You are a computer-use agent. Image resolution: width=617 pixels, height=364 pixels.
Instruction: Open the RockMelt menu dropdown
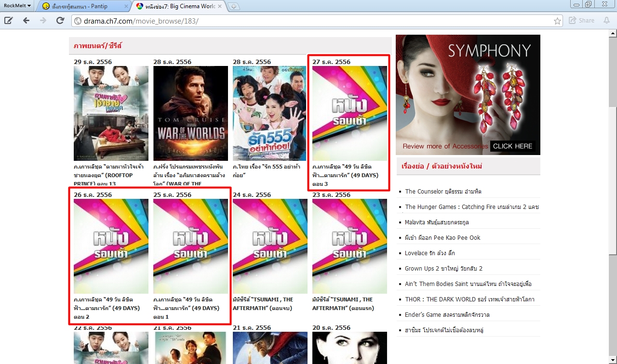pos(17,6)
